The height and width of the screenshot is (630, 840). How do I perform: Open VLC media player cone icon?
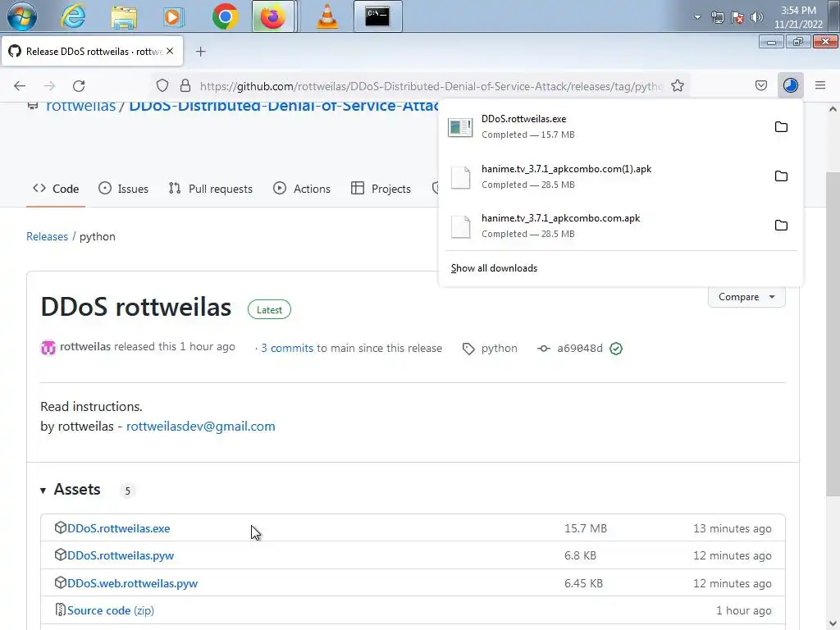tap(326, 16)
